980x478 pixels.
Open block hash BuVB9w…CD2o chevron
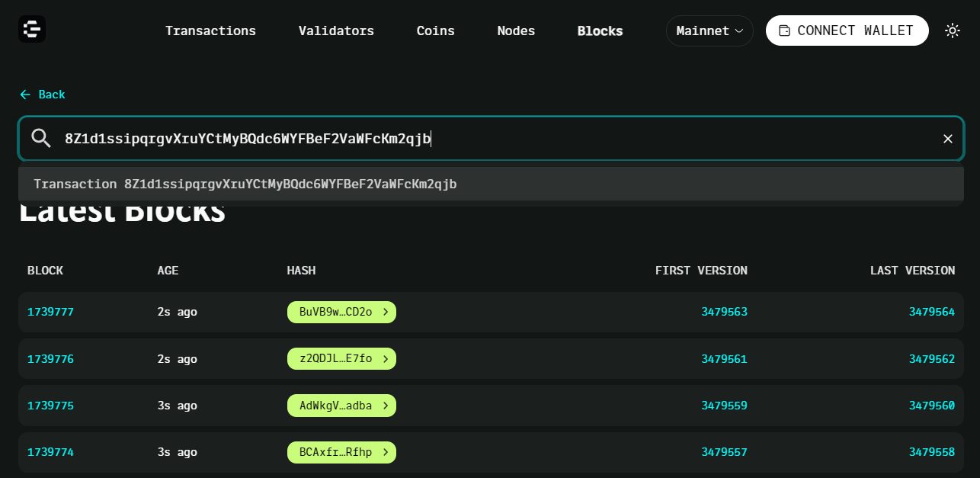[x=386, y=312]
